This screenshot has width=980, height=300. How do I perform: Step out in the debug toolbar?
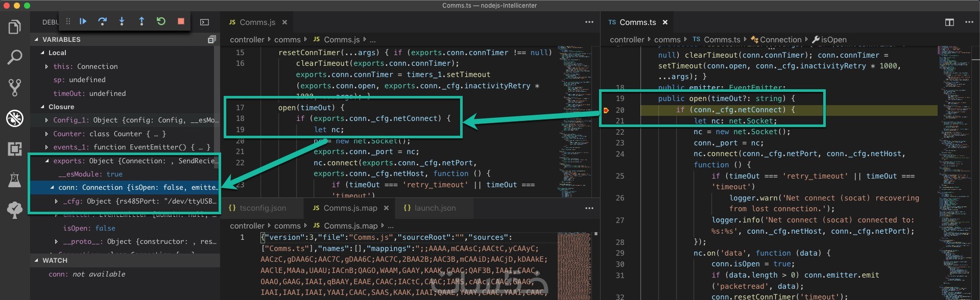[141, 21]
